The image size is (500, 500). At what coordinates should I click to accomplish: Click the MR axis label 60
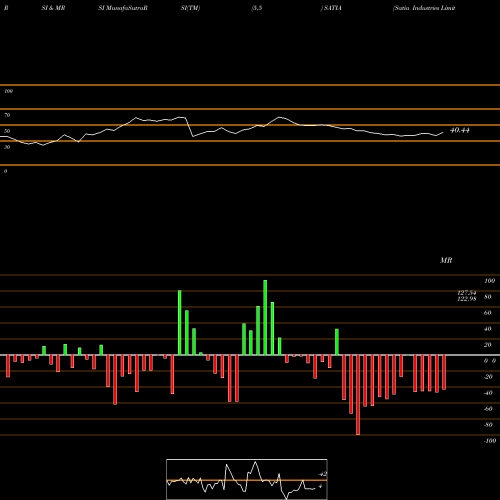[x=488, y=313]
